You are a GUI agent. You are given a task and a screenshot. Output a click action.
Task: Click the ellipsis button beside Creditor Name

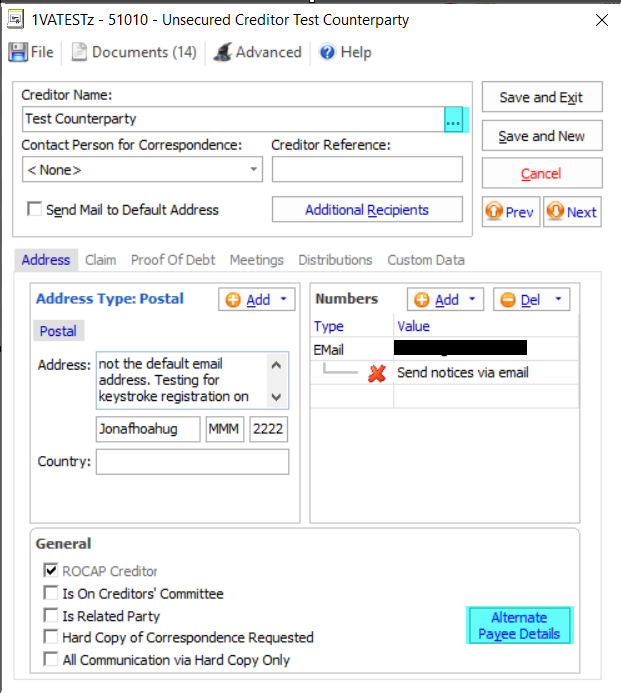point(454,120)
